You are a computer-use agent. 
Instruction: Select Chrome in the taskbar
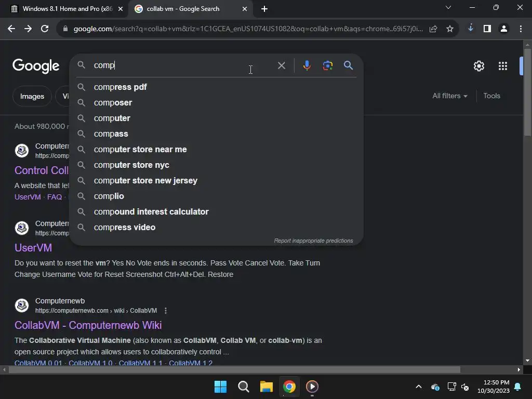[289, 387]
